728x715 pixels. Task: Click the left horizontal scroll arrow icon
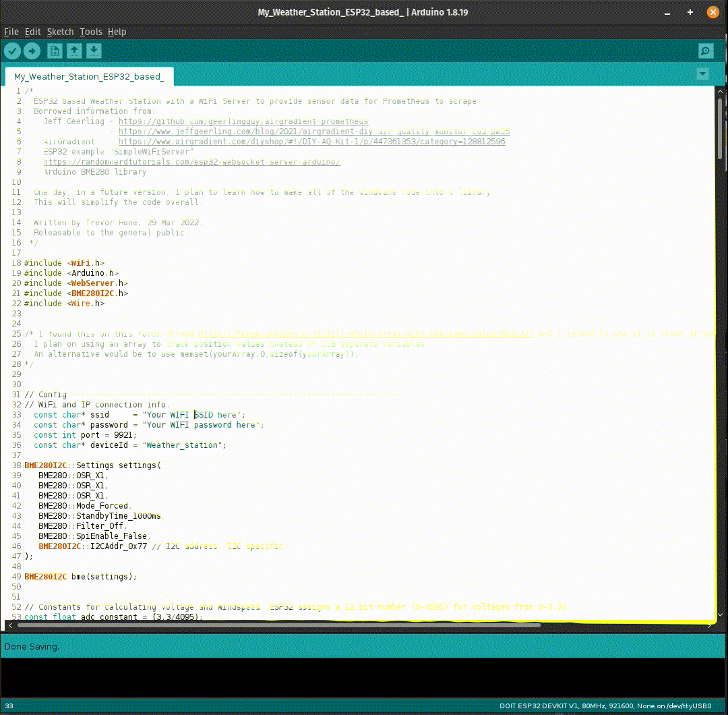9,625
